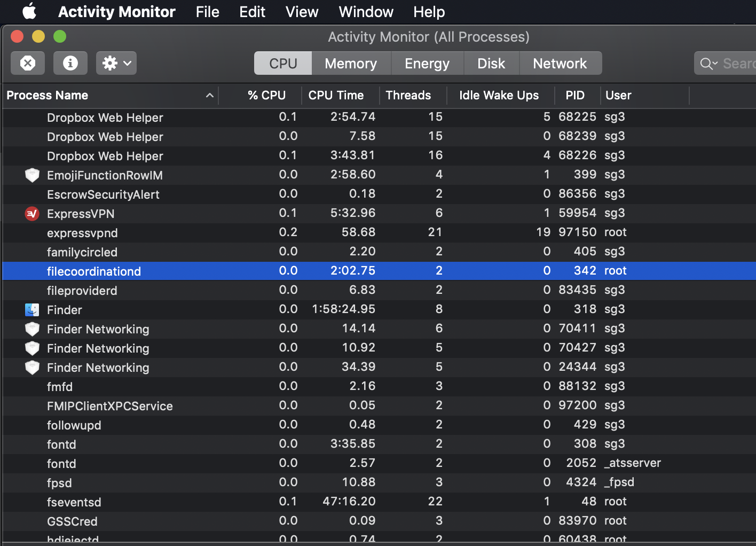Viewport: 756px width, 546px height.
Task: Switch to the Disk tab
Action: [x=491, y=63]
